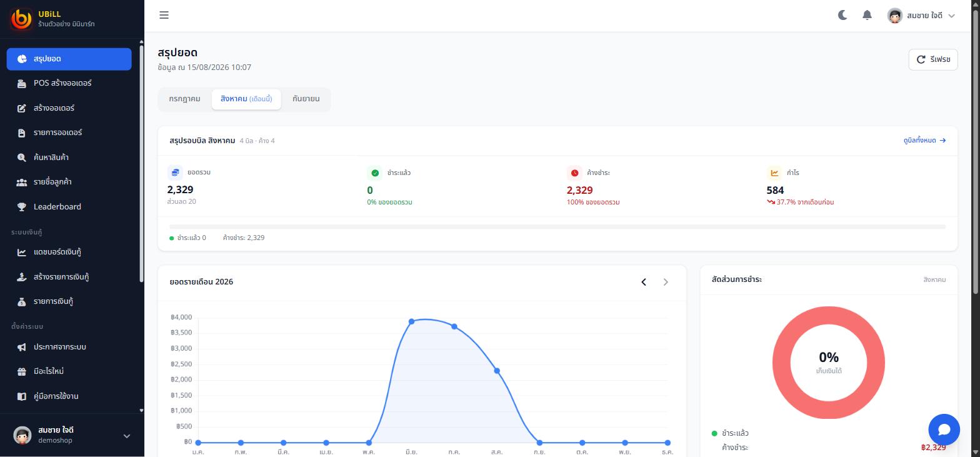Image resolution: width=980 pixels, height=457 pixels.
Task: Click the payment progress bar under the summary
Action: [557, 227]
